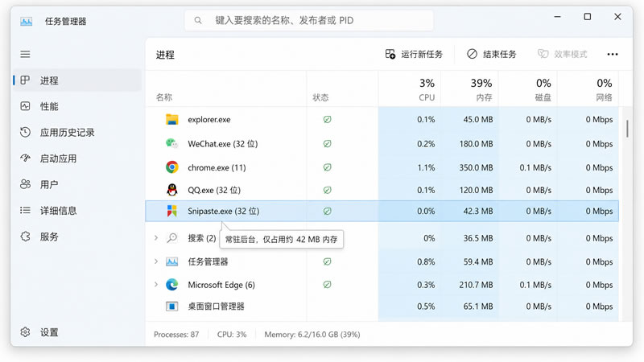This screenshot has width=644, height=362.
Task: Click the 进程 page heading
Action: (165, 55)
